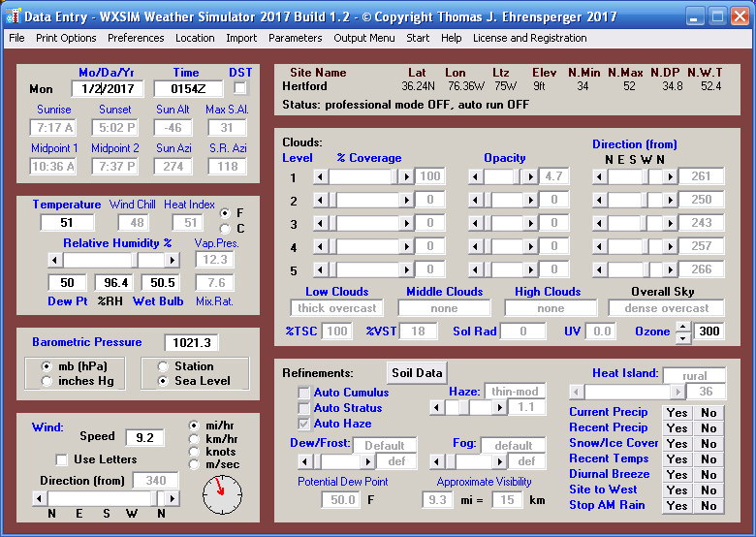Screen dimensions: 756x537
Task: Select the knots wind speed unit
Action: pyautogui.click(x=195, y=452)
